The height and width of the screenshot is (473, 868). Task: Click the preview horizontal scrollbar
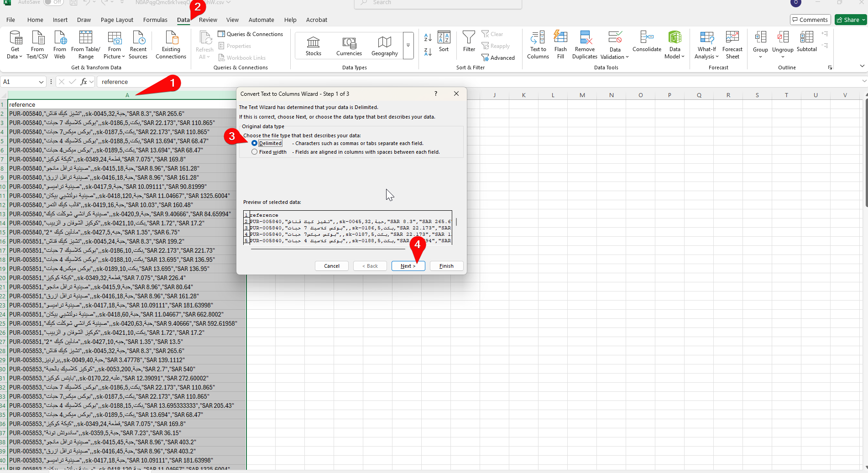[327, 249]
